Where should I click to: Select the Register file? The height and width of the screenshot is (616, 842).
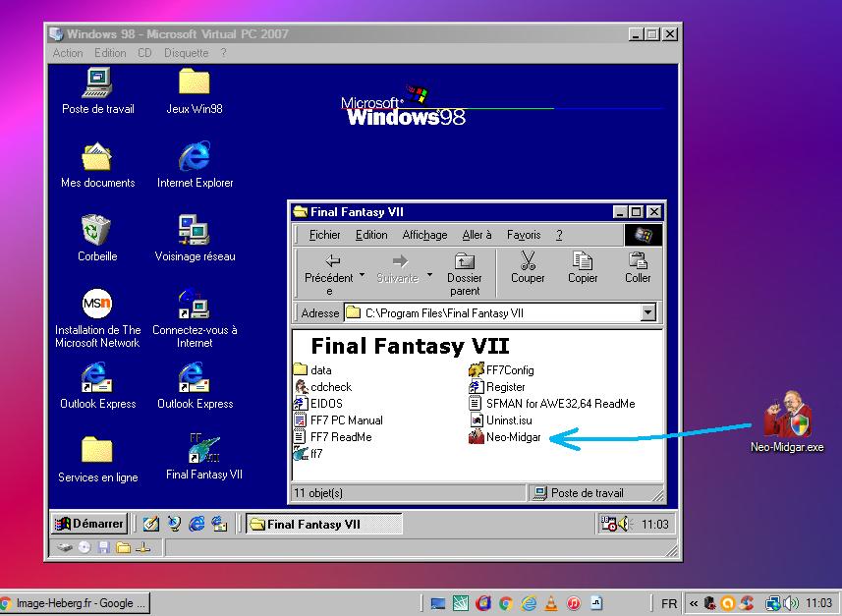[x=497, y=387]
